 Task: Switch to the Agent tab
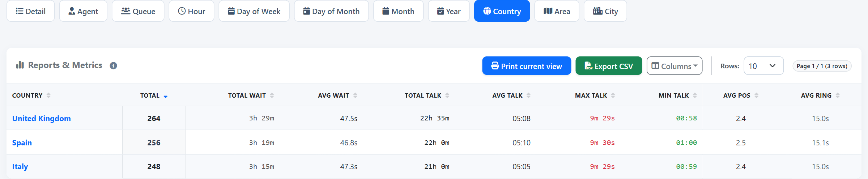pos(83,11)
